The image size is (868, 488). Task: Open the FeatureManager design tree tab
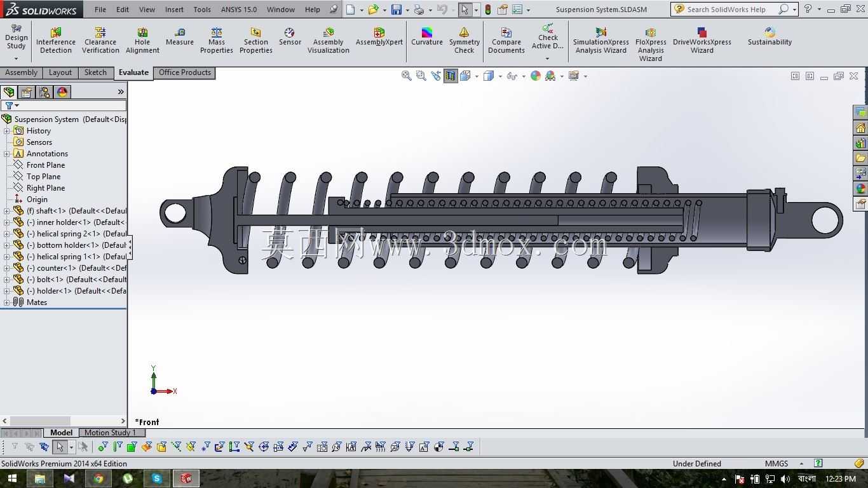coord(9,92)
